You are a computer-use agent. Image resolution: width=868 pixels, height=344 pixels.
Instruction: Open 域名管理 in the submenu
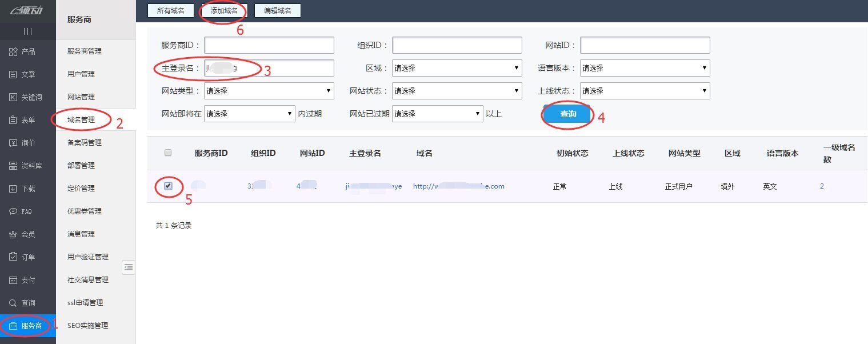81,120
